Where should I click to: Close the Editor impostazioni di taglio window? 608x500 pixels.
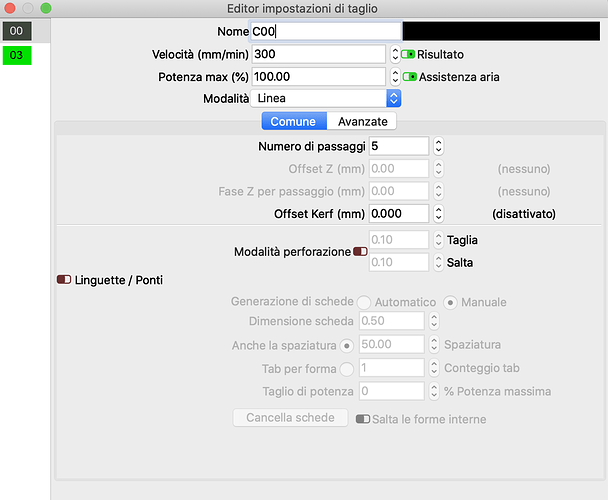coord(9,8)
